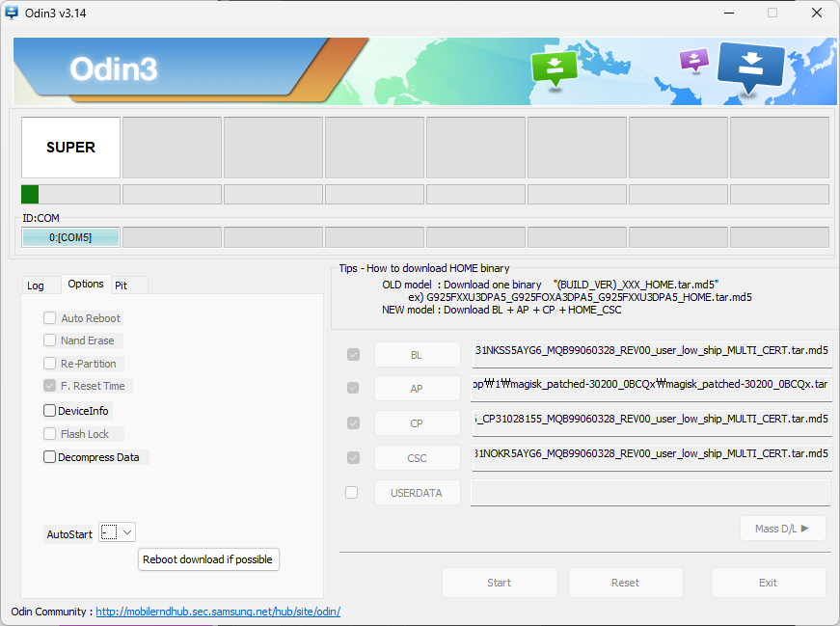Click the empty USERDATA path field
Viewport: 840px width, 626px height.
[650, 493]
